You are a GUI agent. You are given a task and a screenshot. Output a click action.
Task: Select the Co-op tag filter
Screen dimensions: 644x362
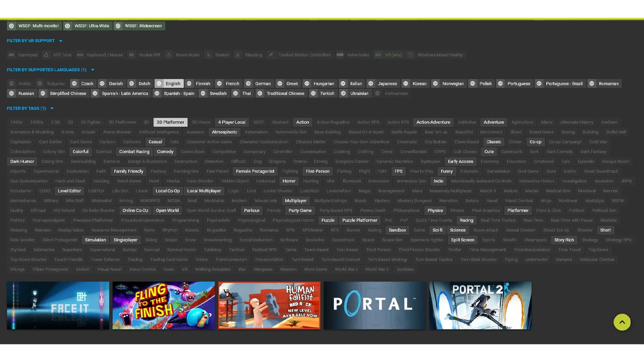[535, 141]
